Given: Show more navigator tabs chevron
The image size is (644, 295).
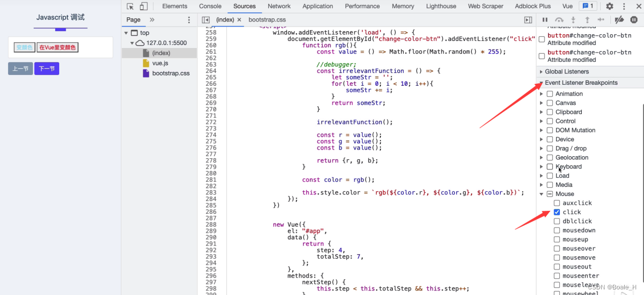Looking at the screenshot, I should point(152,19).
